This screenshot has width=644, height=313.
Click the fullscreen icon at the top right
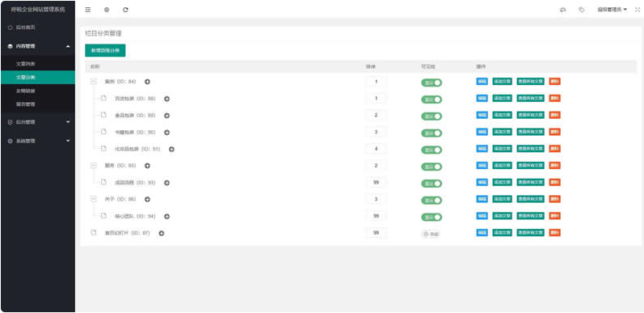[638, 10]
